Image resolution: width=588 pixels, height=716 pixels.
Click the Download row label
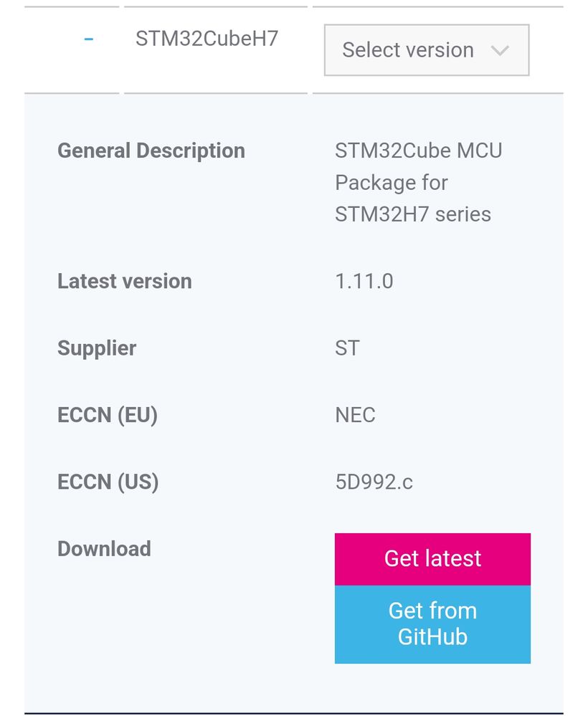(x=104, y=549)
